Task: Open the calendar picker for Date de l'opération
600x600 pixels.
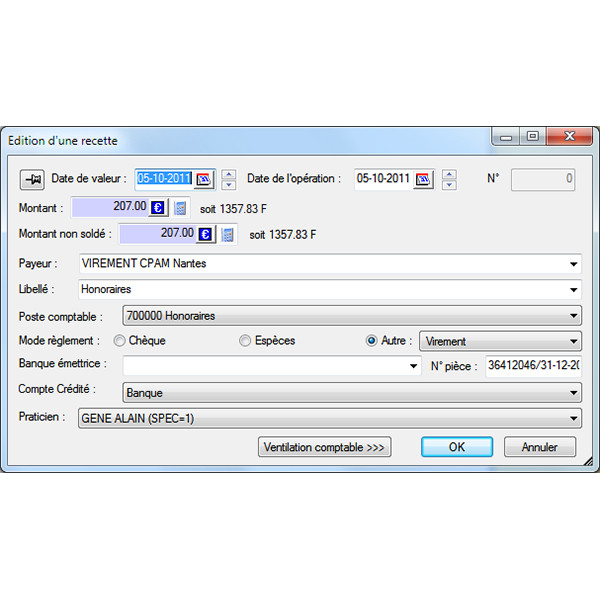Action: 424,180
